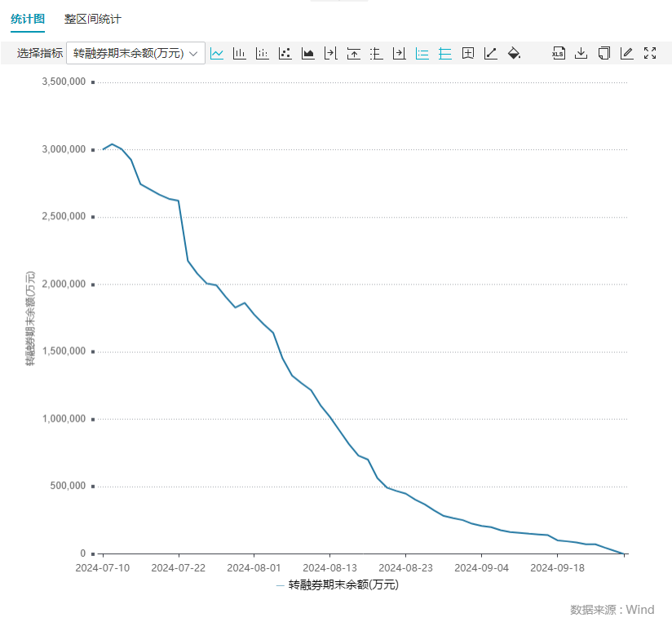
Task: Open the edit pencil icon
Action: (x=627, y=53)
